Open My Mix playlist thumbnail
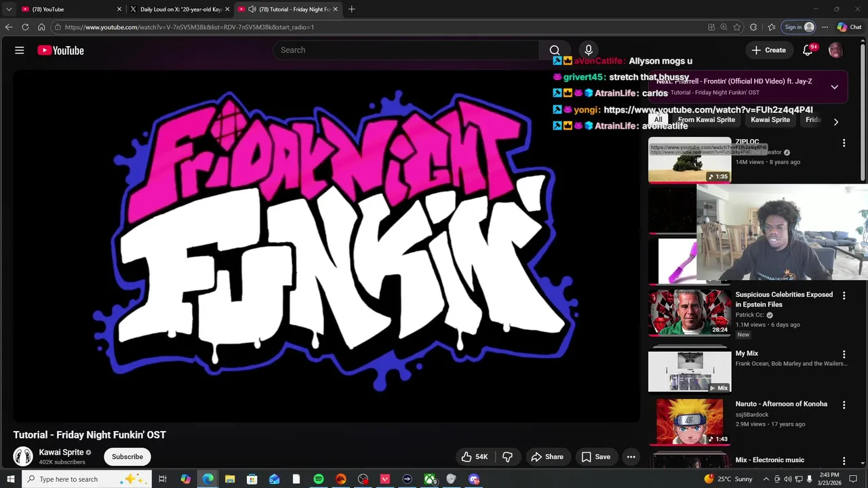Viewport: 868px width, 488px height. click(690, 371)
